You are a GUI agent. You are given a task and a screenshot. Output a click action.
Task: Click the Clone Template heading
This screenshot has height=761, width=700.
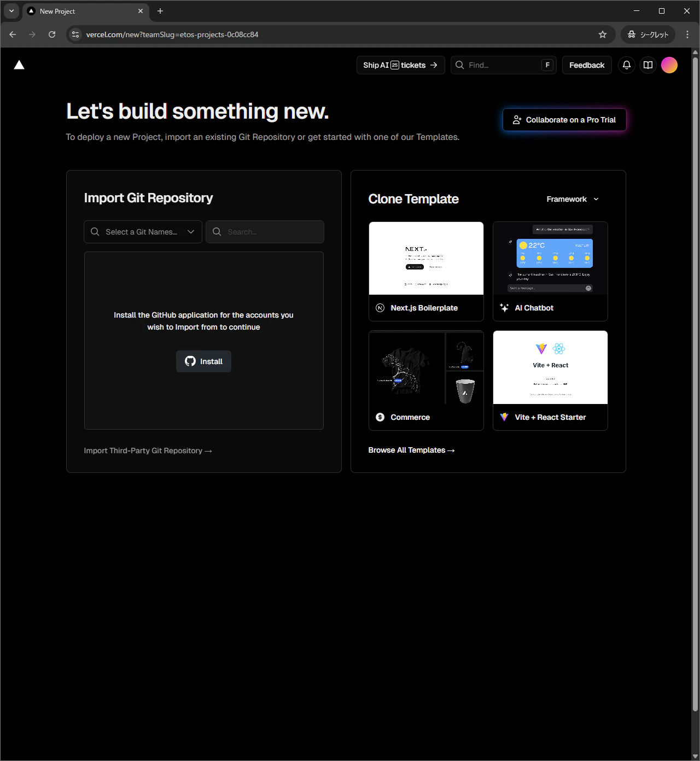(413, 199)
